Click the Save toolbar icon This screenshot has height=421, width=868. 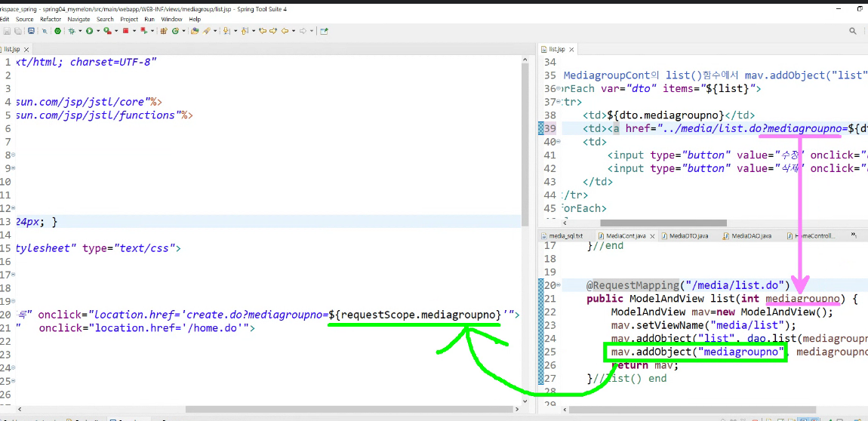click(7, 31)
